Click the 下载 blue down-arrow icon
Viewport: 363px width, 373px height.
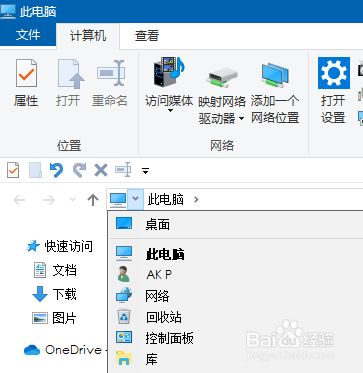point(40,294)
